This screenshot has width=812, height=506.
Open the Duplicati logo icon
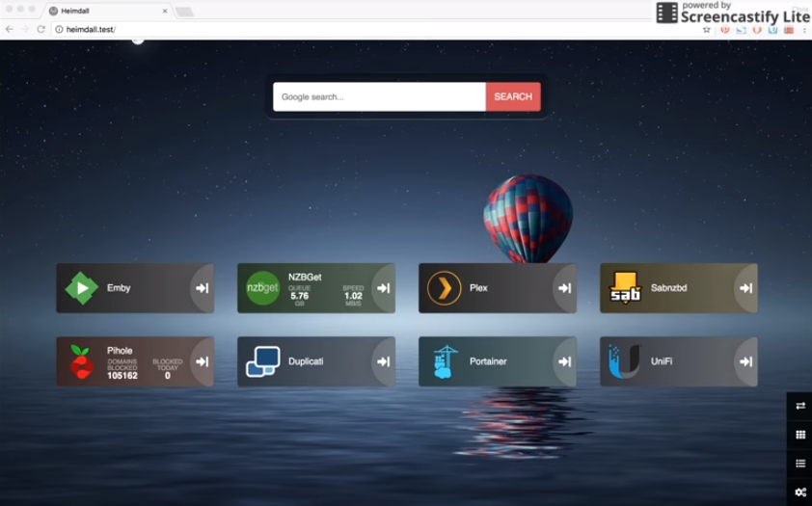pyautogui.click(x=263, y=361)
